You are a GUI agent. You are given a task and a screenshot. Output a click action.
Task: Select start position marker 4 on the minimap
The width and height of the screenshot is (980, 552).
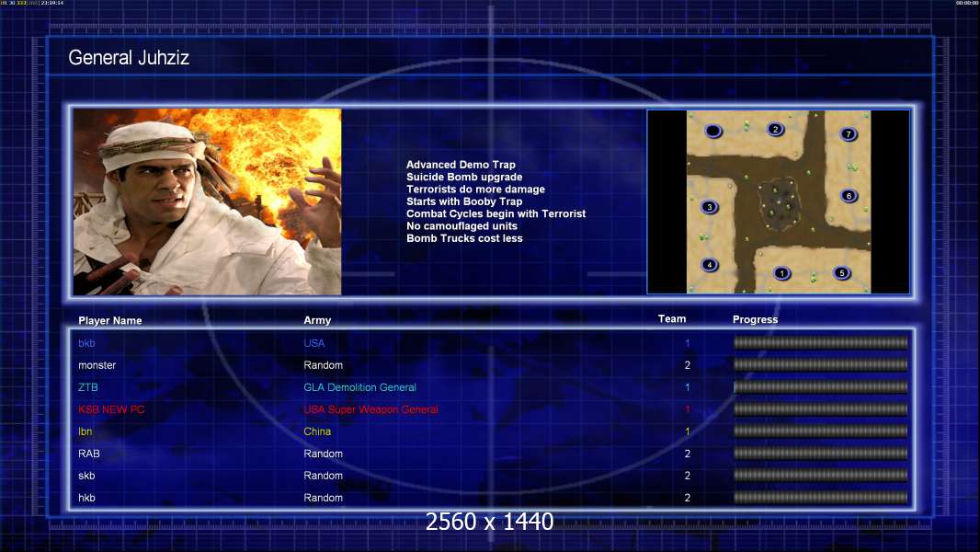[x=710, y=265]
